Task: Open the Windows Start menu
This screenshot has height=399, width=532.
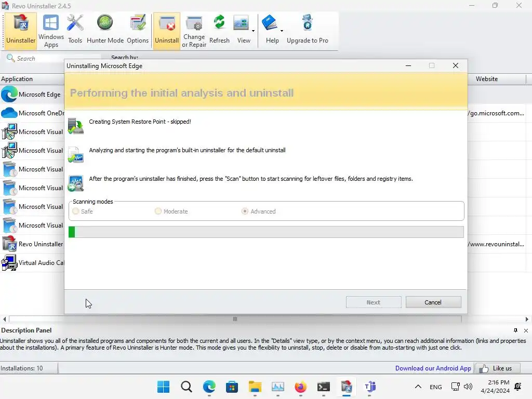Action: click(164, 387)
